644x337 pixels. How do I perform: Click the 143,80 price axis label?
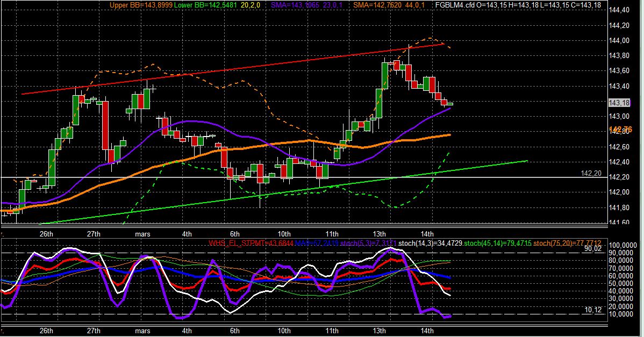point(619,56)
